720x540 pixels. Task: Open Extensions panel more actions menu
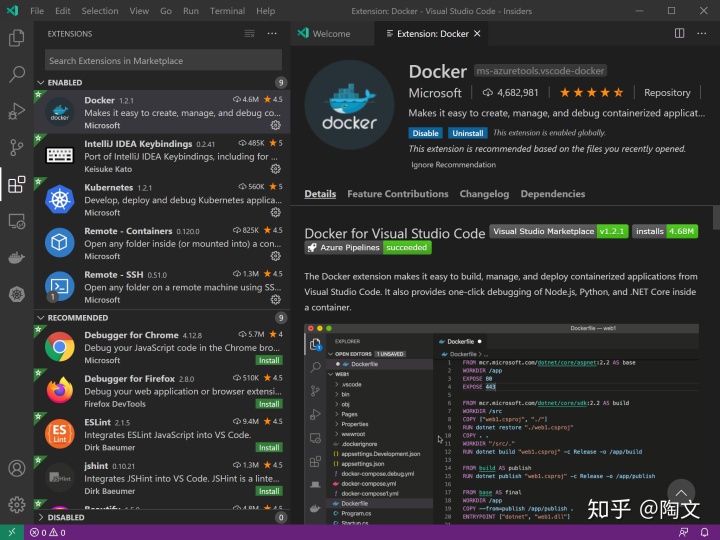272,34
